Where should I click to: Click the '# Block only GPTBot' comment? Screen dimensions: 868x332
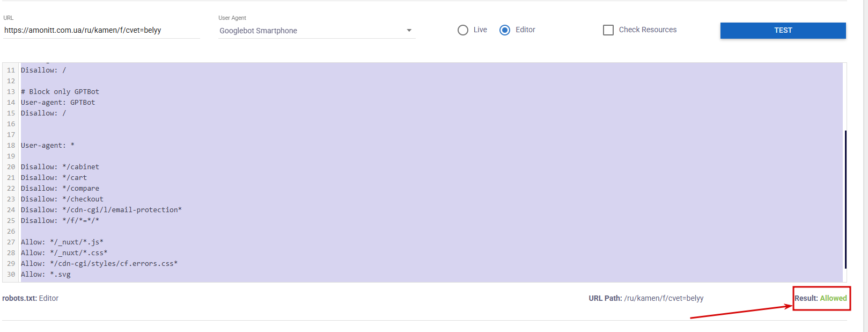pos(60,91)
